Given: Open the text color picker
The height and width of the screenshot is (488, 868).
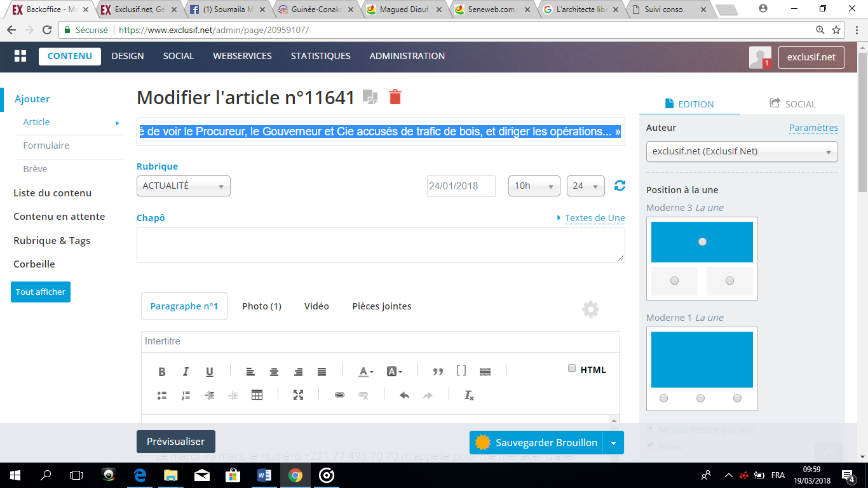Looking at the screenshot, I should pos(365,372).
